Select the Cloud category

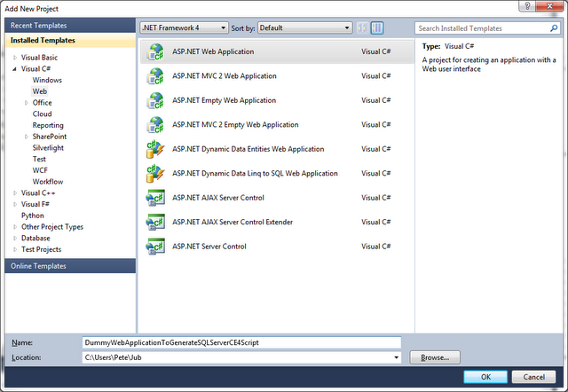point(42,114)
